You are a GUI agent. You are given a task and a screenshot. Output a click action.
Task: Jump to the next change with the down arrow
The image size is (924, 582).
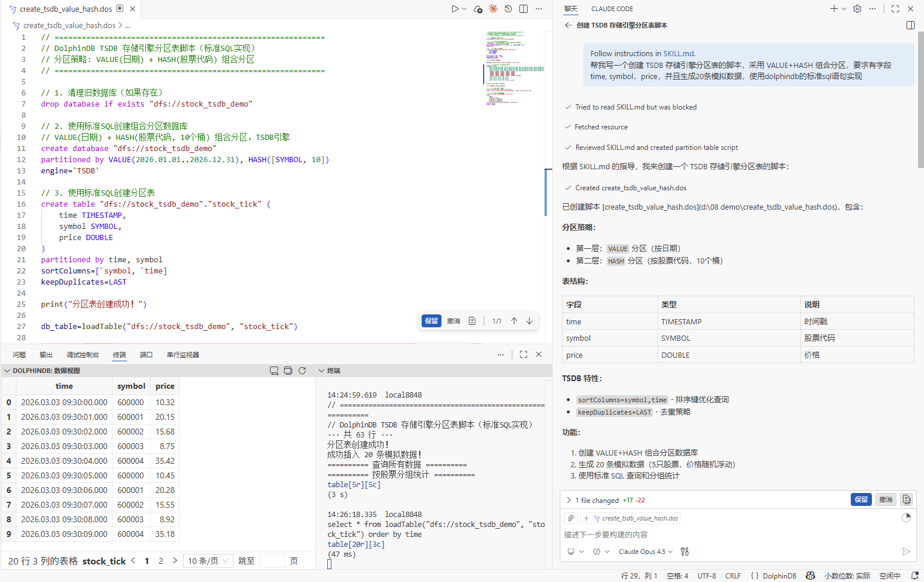coord(529,321)
